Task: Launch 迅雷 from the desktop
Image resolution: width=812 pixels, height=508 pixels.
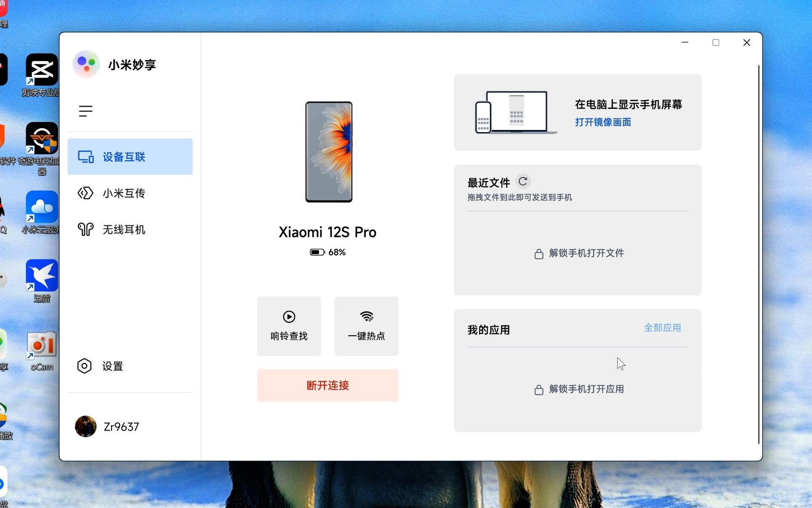Action: [x=42, y=280]
